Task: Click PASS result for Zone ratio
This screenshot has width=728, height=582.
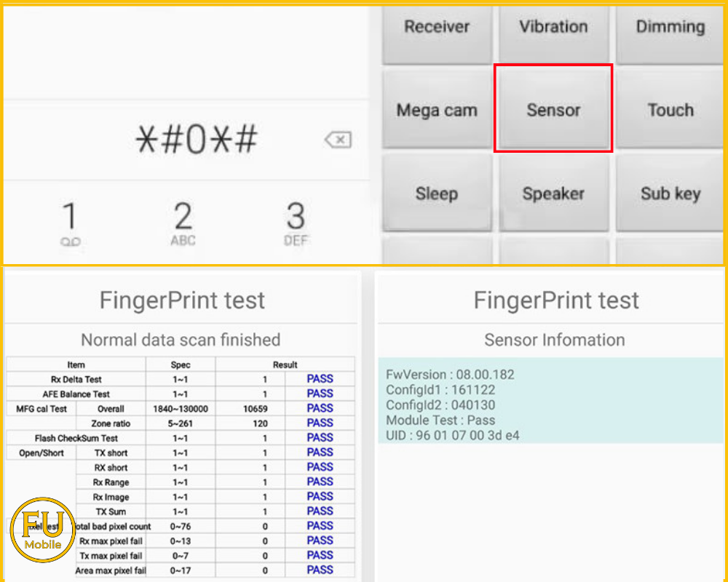Action: (320, 423)
